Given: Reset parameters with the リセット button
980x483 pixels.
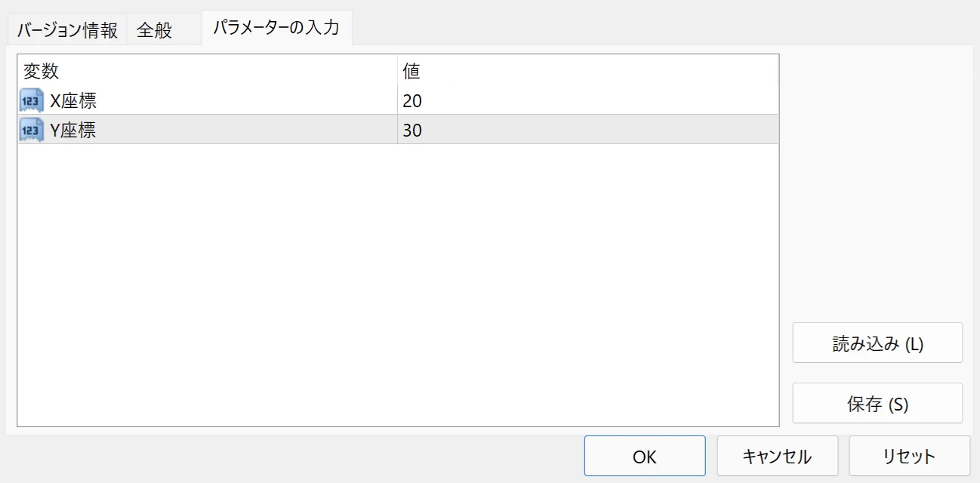Looking at the screenshot, I should click(x=909, y=456).
